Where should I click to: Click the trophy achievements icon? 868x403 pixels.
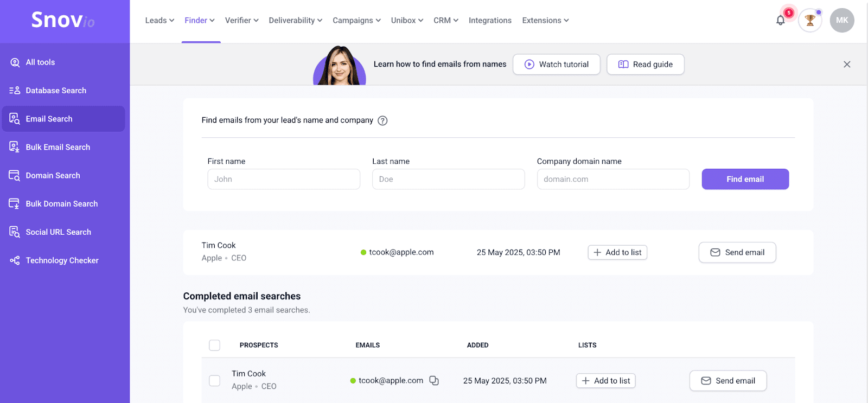click(x=809, y=21)
